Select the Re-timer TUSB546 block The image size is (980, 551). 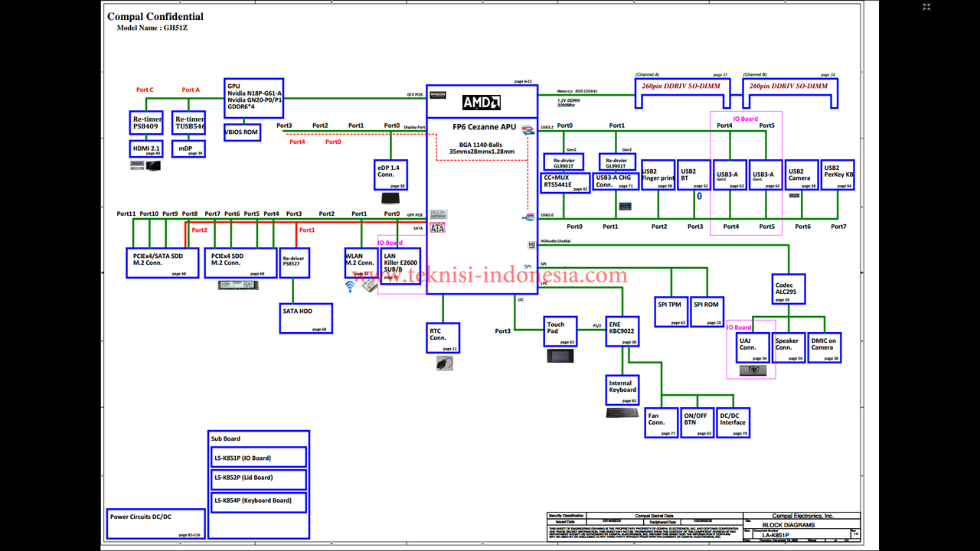(188, 122)
